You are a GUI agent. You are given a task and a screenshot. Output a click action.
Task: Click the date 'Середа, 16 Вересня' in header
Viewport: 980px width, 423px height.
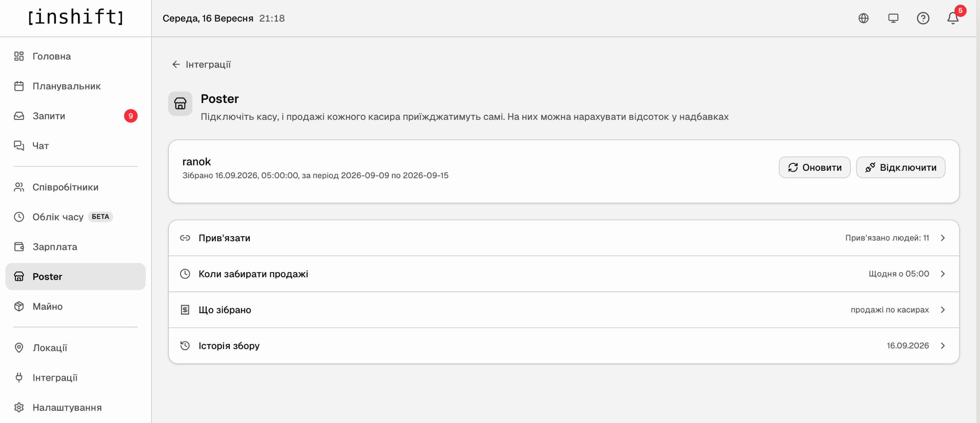click(x=208, y=18)
